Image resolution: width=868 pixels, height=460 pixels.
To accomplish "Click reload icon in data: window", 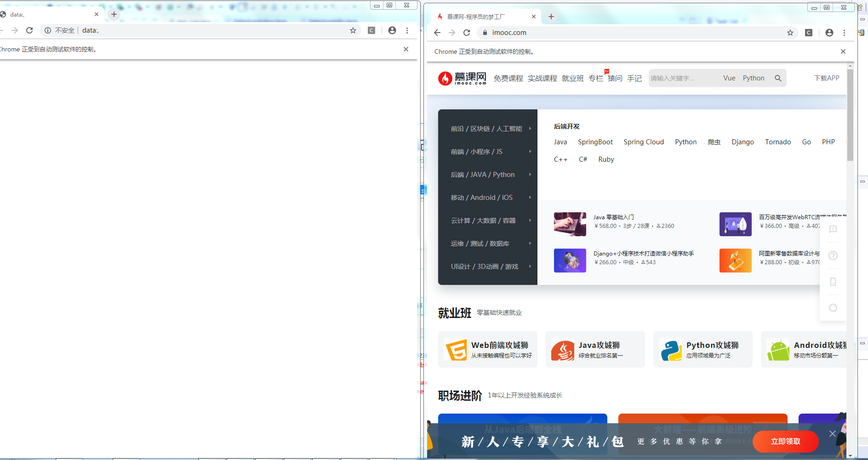I will coord(29,30).
